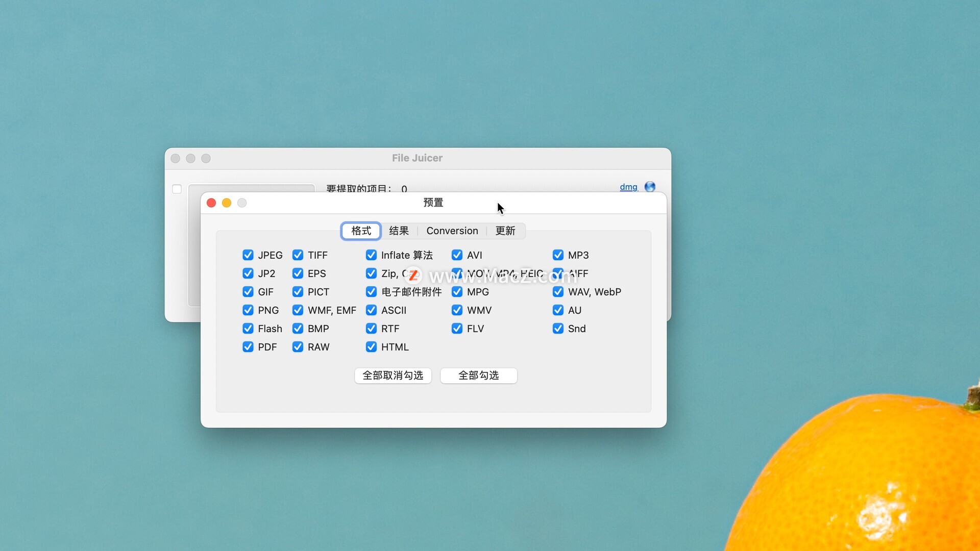
Task: Toggle the JP2 checkbox
Action: tap(248, 273)
